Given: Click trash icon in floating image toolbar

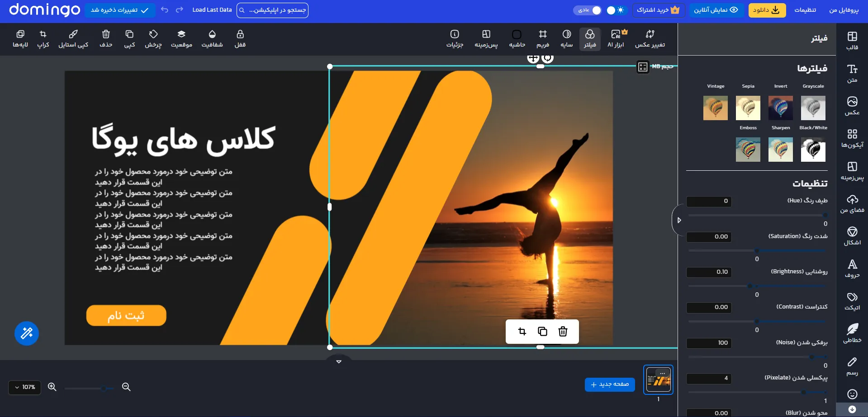Looking at the screenshot, I should [563, 332].
